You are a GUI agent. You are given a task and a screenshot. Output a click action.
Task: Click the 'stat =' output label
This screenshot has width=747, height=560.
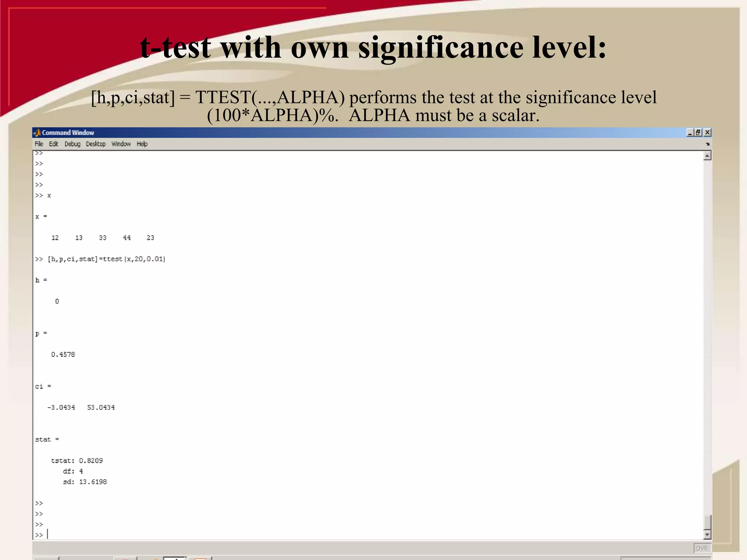(x=47, y=440)
